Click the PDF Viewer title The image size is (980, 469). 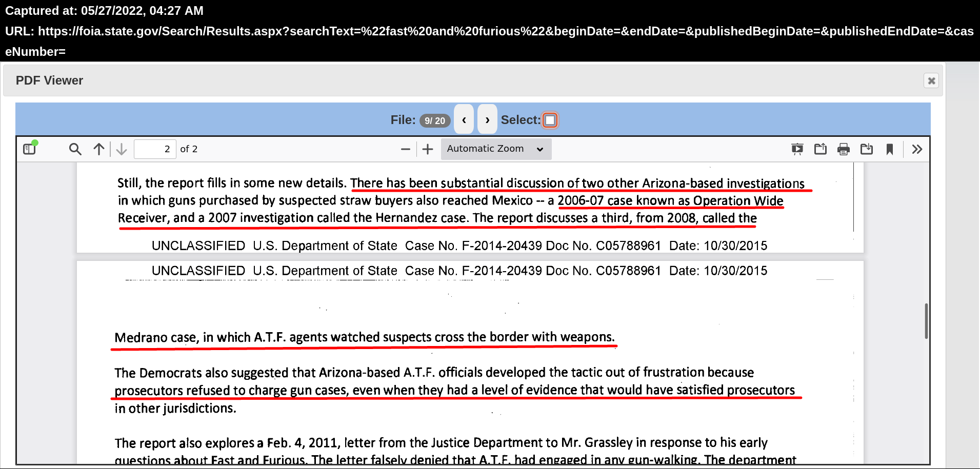pos(49,80)
